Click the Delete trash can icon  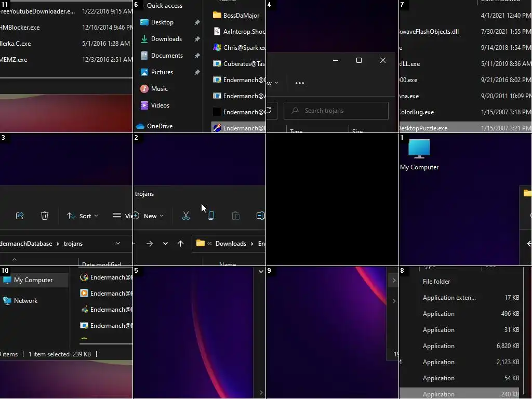(45, 216)
